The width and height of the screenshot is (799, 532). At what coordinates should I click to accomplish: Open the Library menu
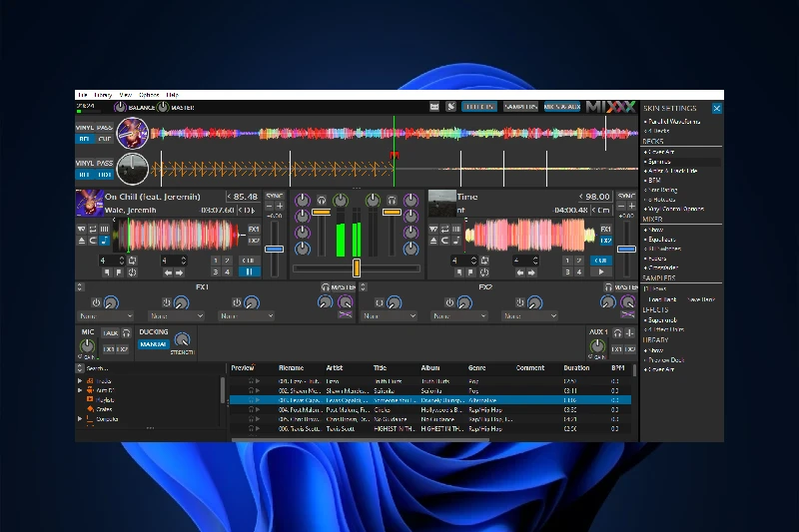[x=104, y=95]
